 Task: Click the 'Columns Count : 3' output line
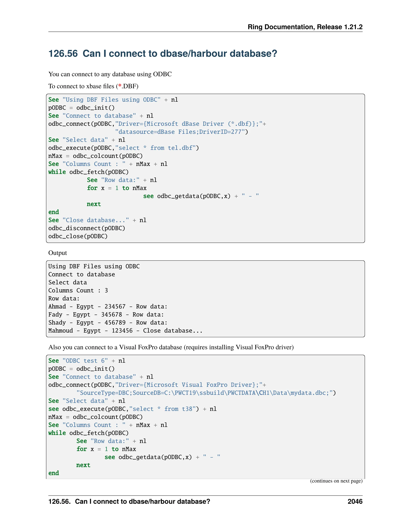coord(78,290)
